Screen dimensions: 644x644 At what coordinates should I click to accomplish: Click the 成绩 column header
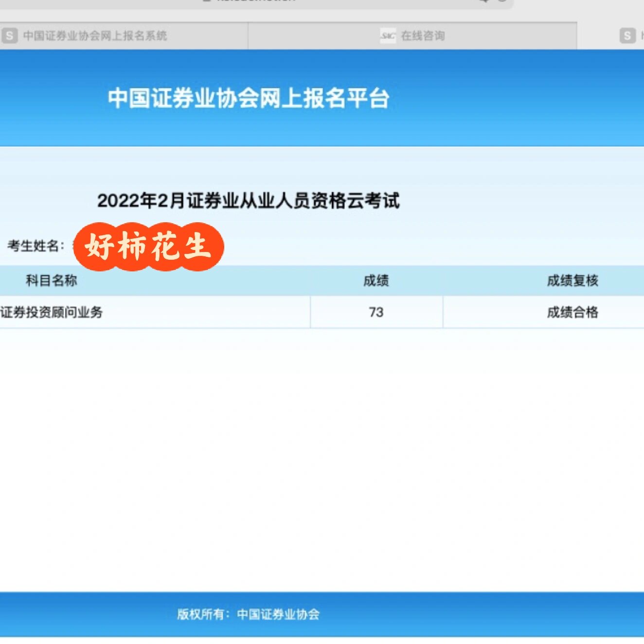pyautogui.click(x=376, y=281)
